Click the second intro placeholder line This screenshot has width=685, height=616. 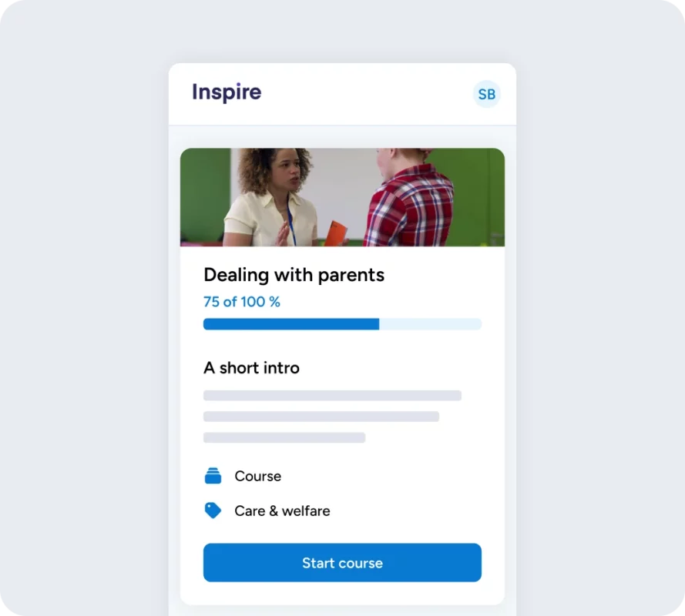[321, 417]
